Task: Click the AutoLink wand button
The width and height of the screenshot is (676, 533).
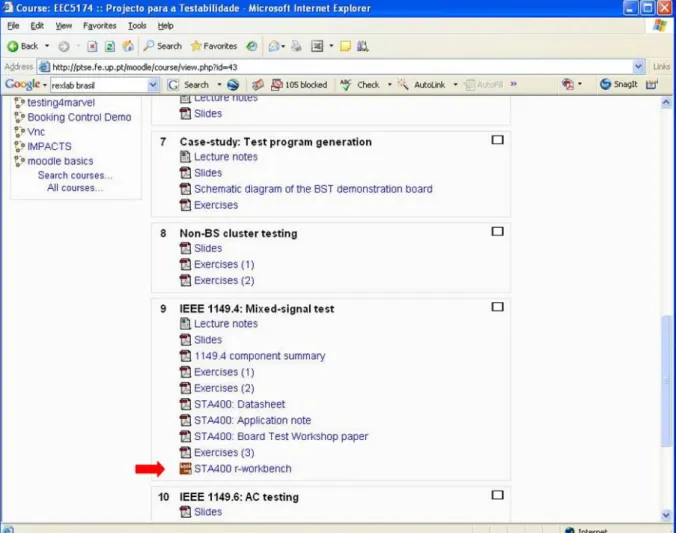Action: click(x=421, y=85)
